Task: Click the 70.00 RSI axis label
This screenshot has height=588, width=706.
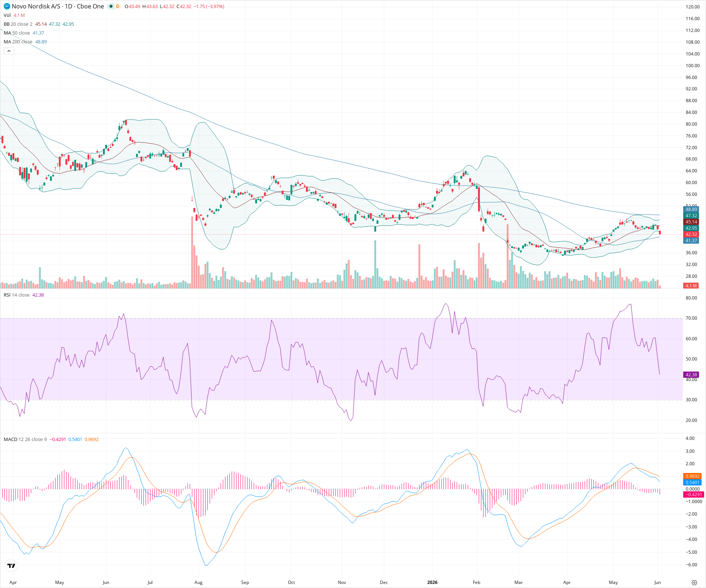Action: 691,318
